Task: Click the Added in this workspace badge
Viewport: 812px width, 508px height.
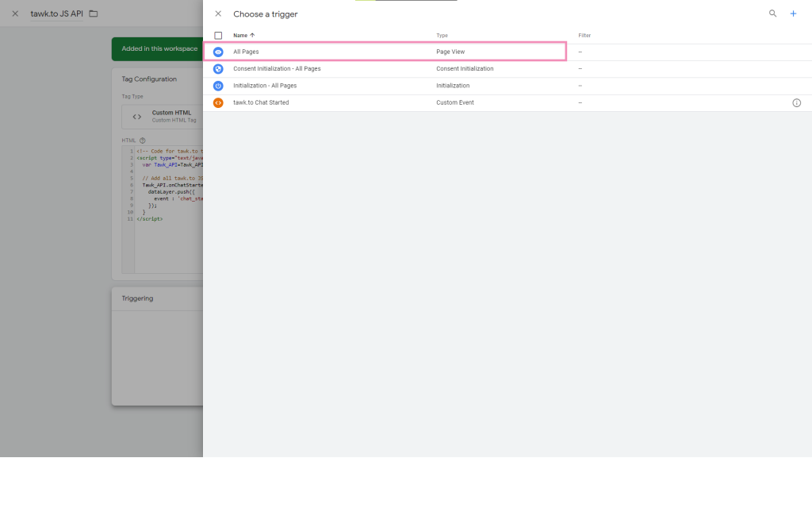Action: 158,48
